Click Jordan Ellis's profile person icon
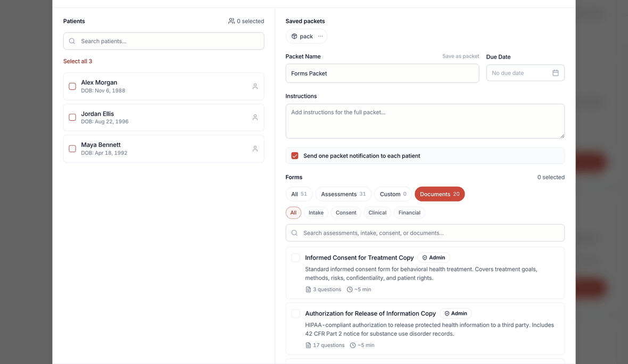 255,117
